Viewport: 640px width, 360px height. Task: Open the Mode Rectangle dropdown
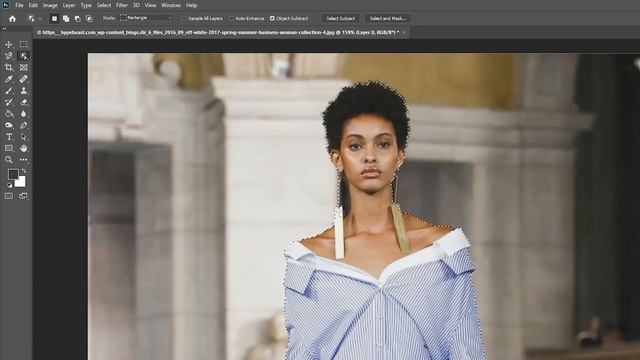click(x=147, y=18)
